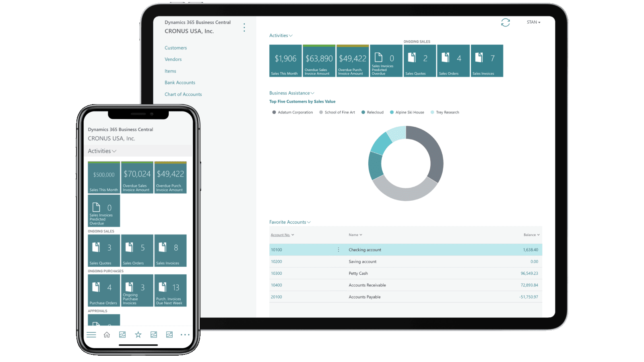Tap Purchase Orders tile showing 4 on phone
Screen dimensions: 644x362
104,290
